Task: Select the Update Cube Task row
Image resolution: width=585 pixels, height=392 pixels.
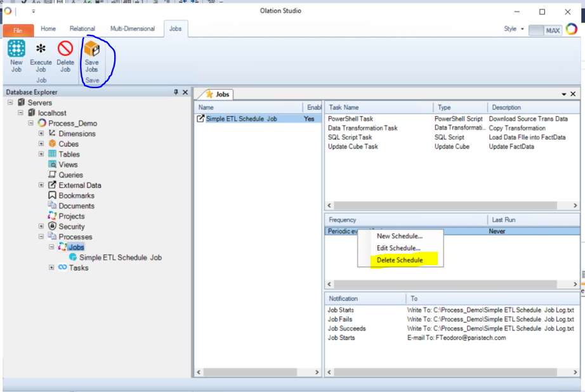Action: pyautogui.click(x=452, y=147)
